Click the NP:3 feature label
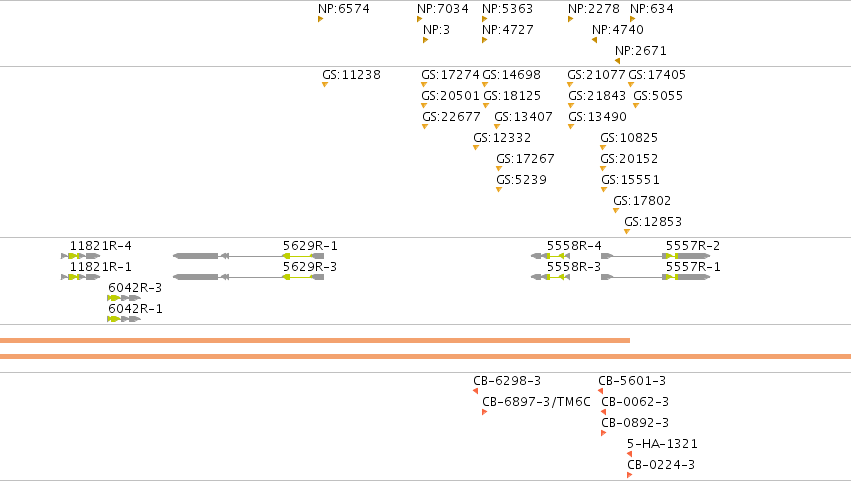 (x=436, y=30)
